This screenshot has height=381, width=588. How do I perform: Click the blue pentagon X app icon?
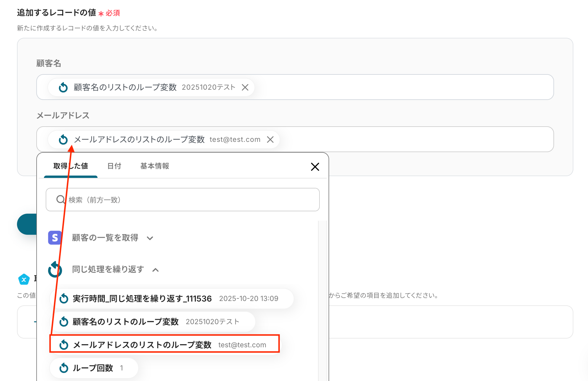24,279
